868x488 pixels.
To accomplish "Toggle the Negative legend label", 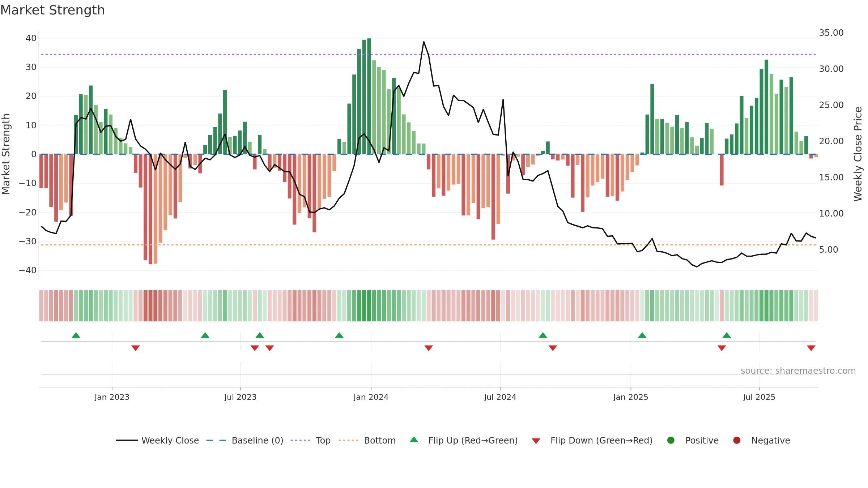I will tap(771, 440).
